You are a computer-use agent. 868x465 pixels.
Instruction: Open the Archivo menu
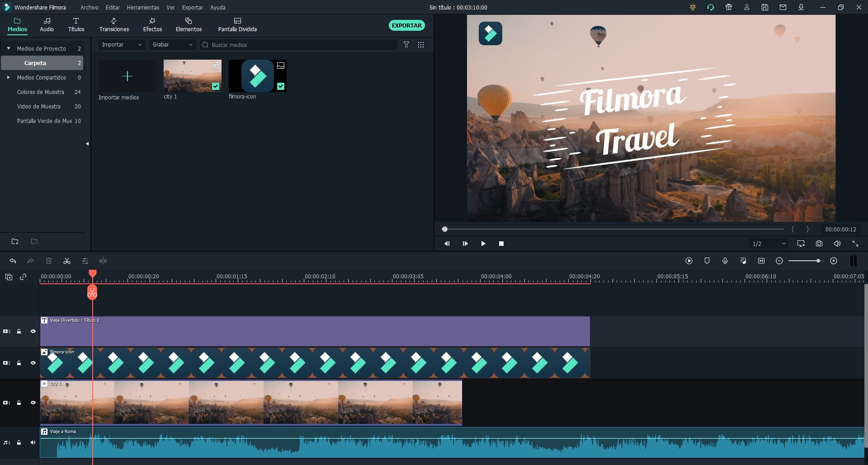tap(89, 7)
